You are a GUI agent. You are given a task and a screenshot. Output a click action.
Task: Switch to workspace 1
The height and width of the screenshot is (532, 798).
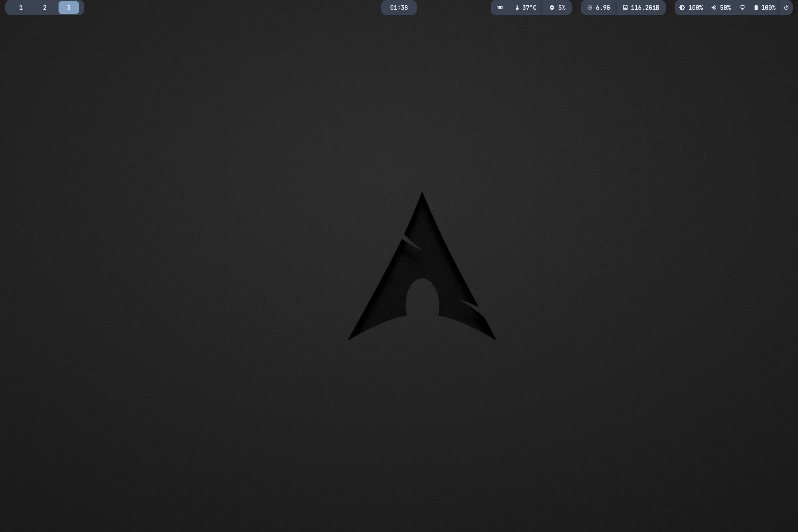click(21, 7)
